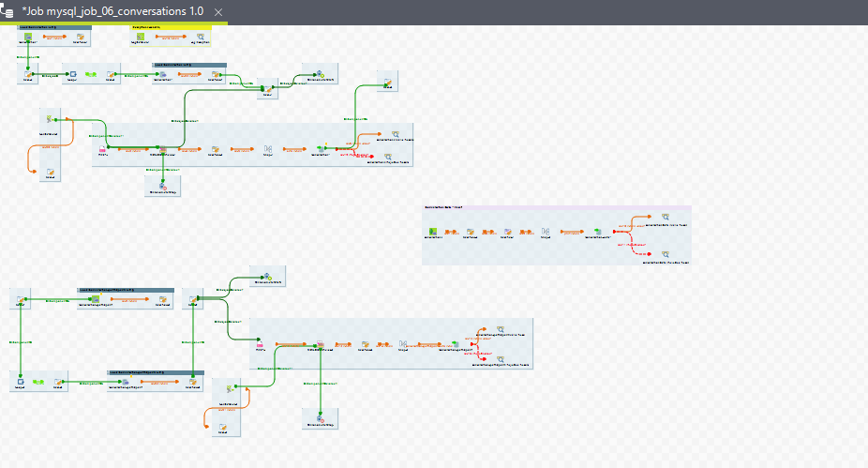Select the tMap component in lower large subjob
Screen dimensions: 868x468
tap(403, 345)
